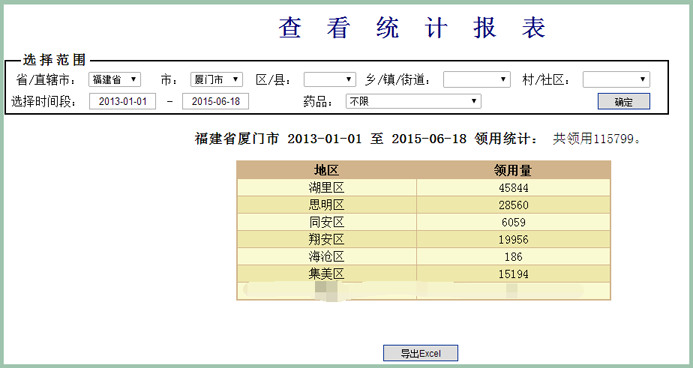
Task: Open the 村/社区 village dropdown
Action: pos(616,80)
